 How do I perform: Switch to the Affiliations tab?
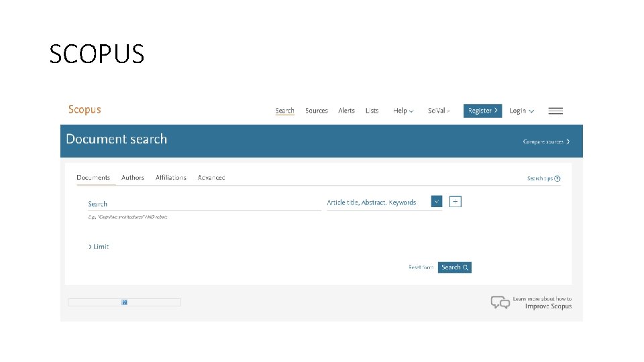(171, 178)
